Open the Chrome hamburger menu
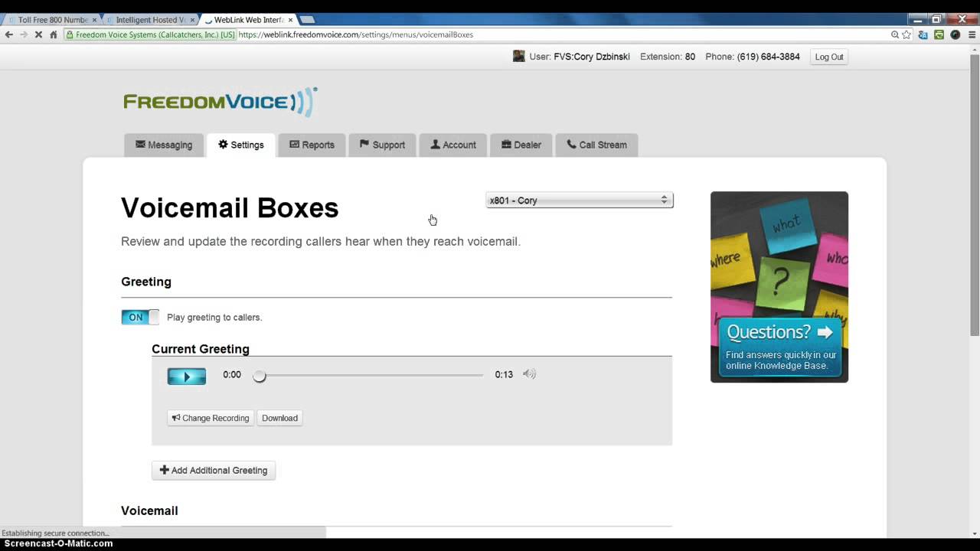The height and width of the screenshot is (551, 980). click(972, 34)
